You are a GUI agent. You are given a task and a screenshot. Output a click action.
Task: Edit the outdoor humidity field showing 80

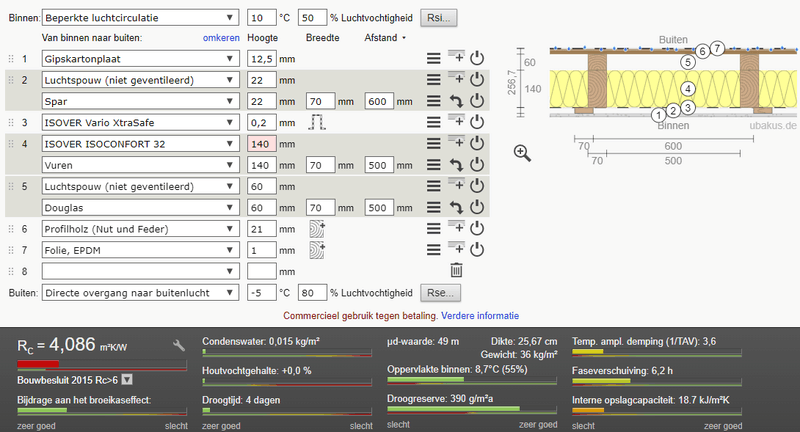coord(312,293)
